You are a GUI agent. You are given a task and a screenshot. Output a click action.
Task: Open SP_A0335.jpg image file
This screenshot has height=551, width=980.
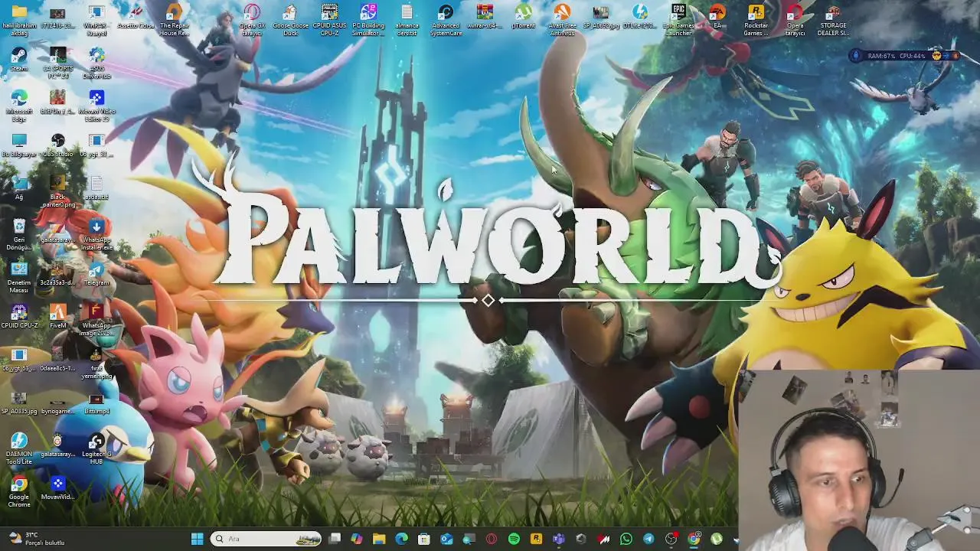(x=19, y=403)
